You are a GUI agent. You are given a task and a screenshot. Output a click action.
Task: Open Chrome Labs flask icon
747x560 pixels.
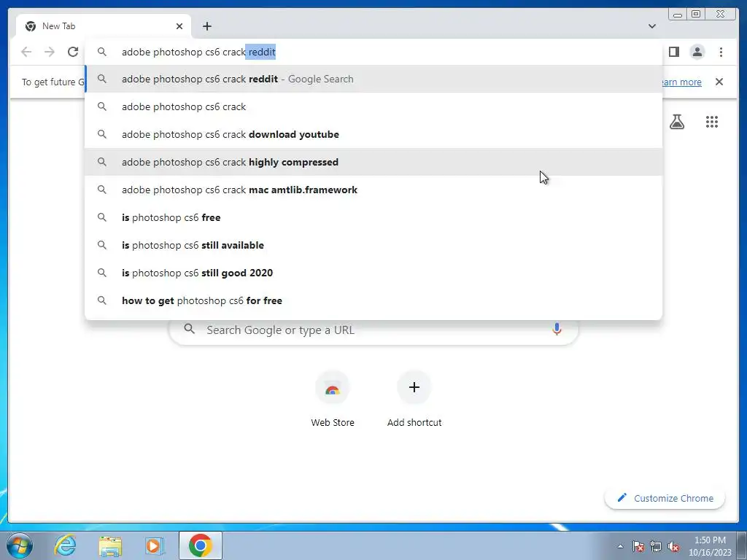pyautogui.click(x=677, y=122)
